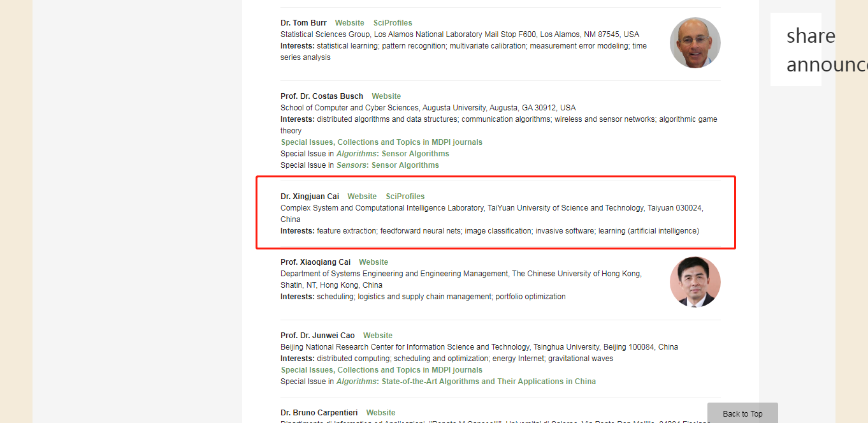Open Algorithms: Sensor Algorithms special issue link
Screen dimensions: 868x423
click(393, 154)
